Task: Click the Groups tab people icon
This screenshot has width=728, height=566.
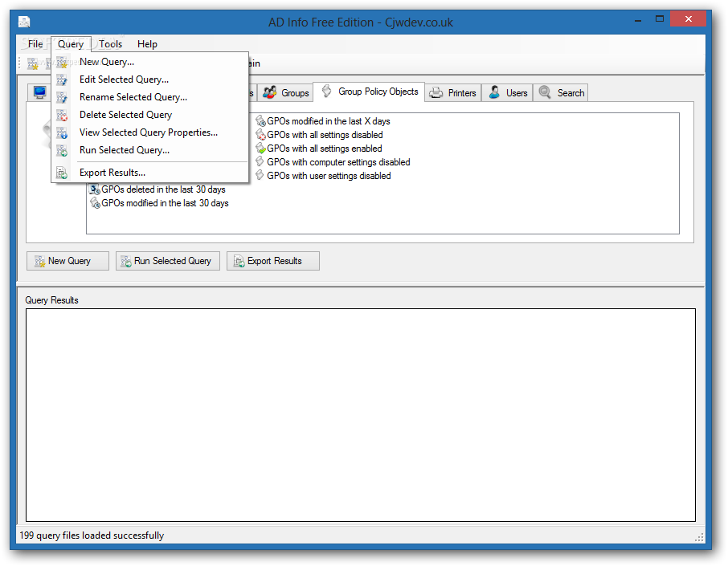Action: pyautogui.click(x=270, y=92)
